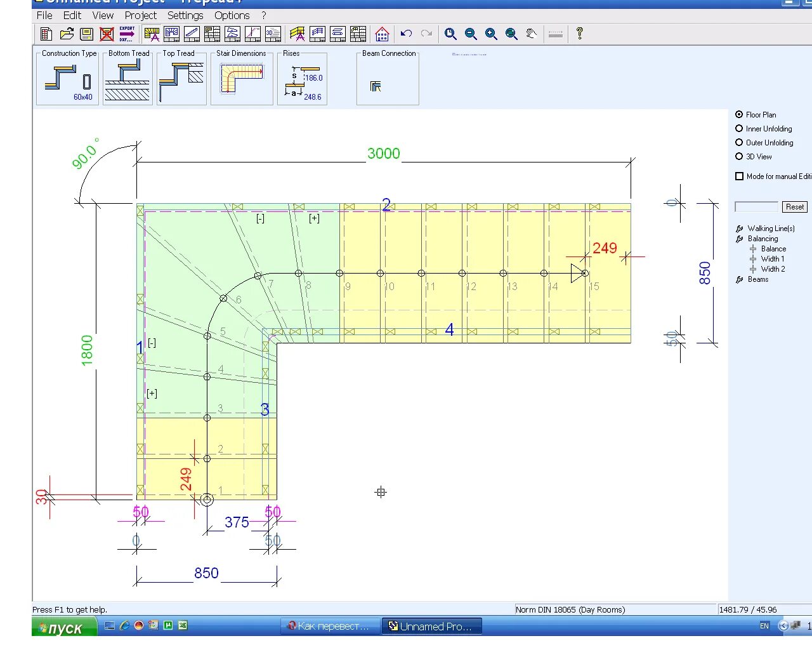Screen dimensions: 812x650
Task: Click the 375 walking line dimension
Action: [x=237, y=522]
